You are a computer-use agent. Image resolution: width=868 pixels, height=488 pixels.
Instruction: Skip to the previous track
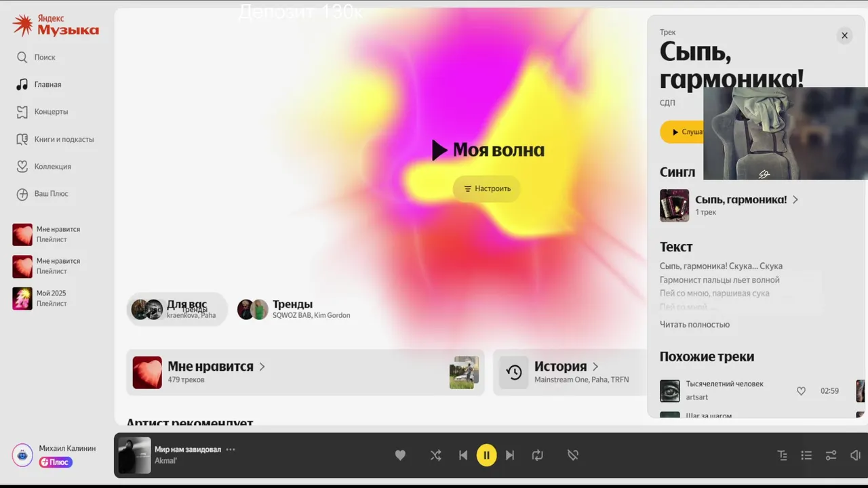click(463, 455)
